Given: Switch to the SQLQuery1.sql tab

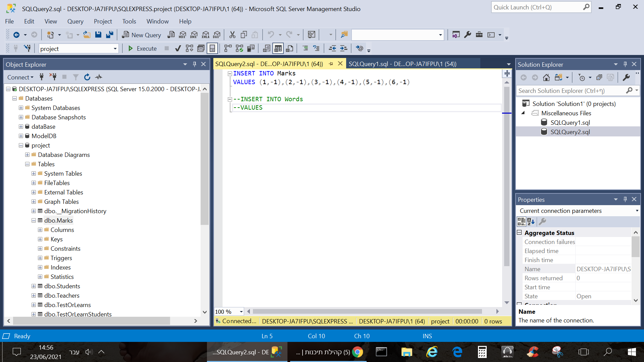Looking at the screenshot, I should [x=402, y=64].
